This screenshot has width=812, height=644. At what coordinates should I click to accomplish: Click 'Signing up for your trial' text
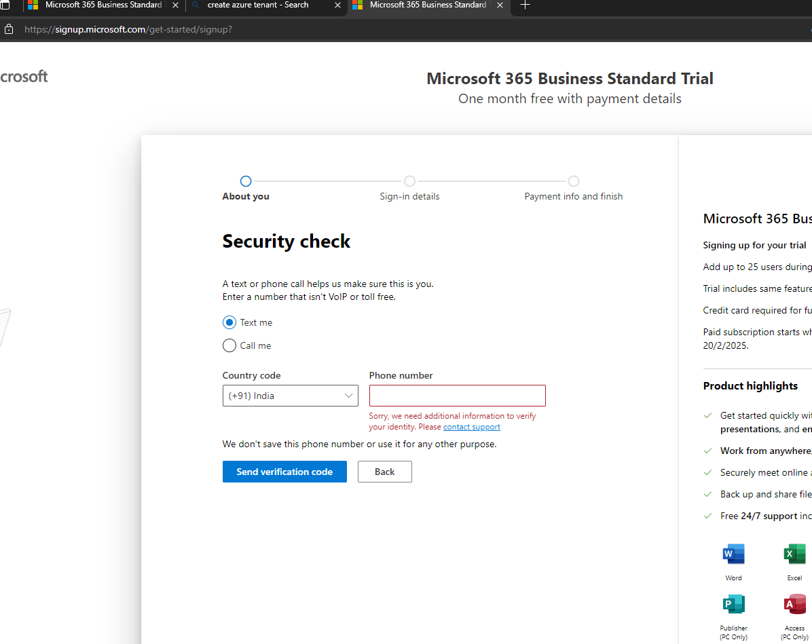point(754,246)
